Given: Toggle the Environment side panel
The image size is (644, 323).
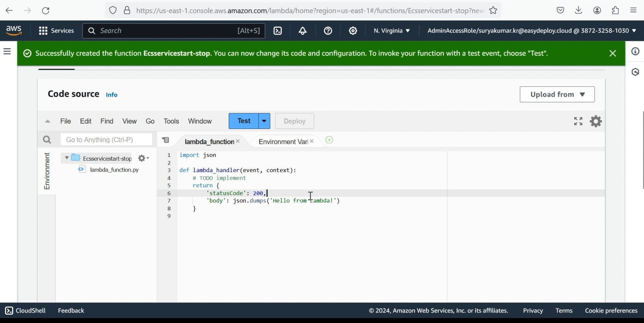Looking at the screenshot, I should tap(47, 171).
